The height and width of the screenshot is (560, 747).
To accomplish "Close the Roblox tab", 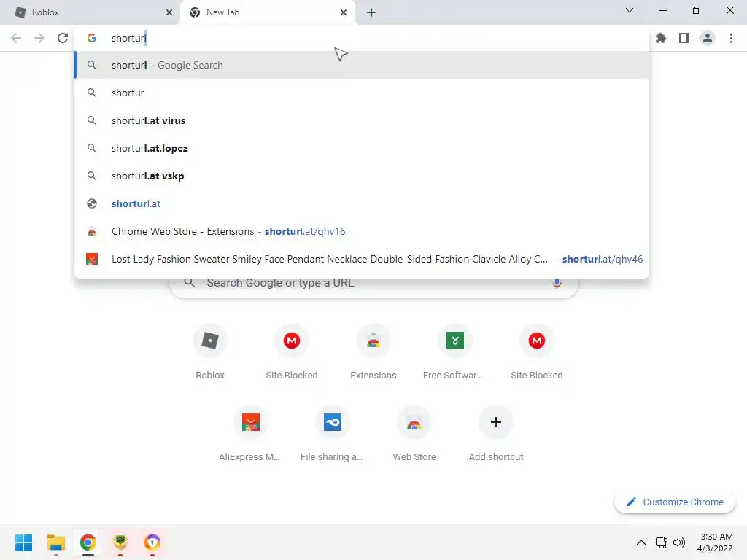I will [169, 12].
